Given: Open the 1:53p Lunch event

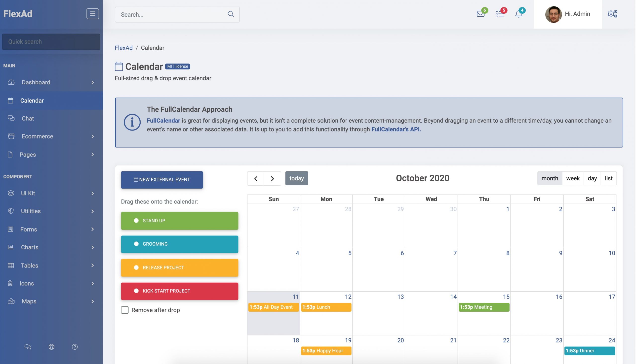Looking at the screenshot, I should (326, 307).
